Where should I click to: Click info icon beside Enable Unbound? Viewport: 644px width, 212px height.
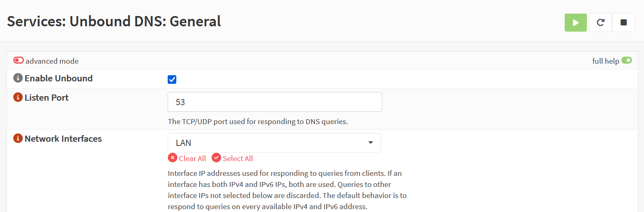(x=18, y=78)
